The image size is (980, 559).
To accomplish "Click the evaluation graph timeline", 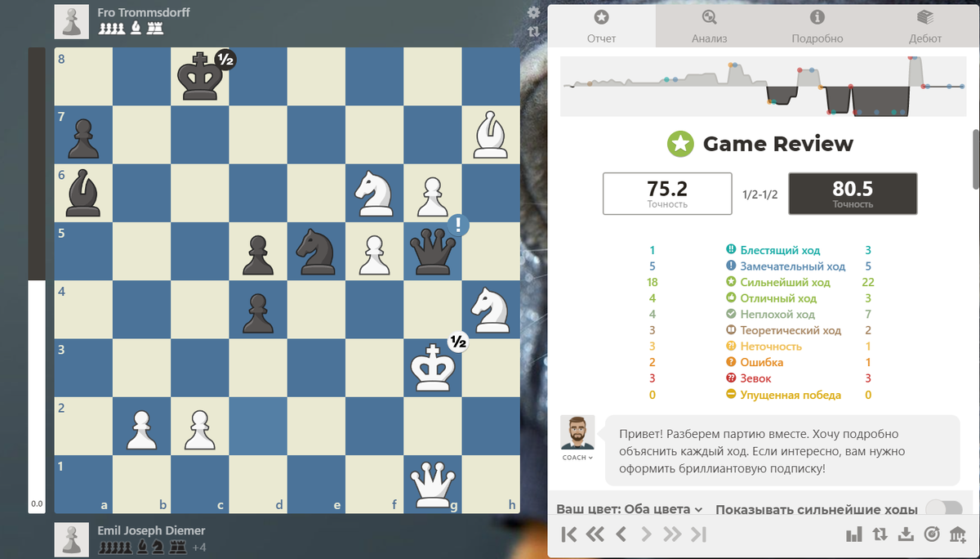I will [x=758, y=86].
